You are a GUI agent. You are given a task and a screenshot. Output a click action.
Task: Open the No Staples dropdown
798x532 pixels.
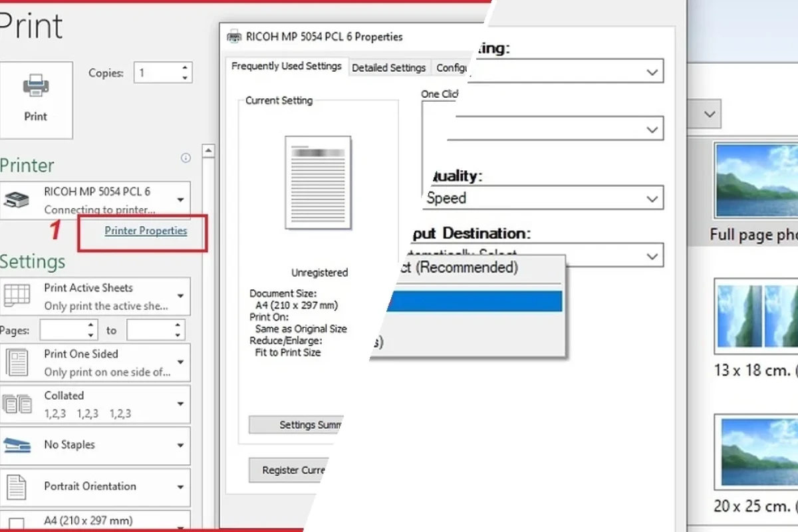click(x=95, y=445)
